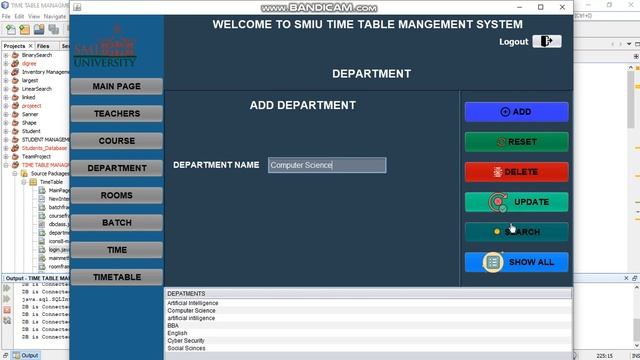Open the TIMETABLE section
The width and height of the screenshot is (640, 360).
click(x=117, y=277)
